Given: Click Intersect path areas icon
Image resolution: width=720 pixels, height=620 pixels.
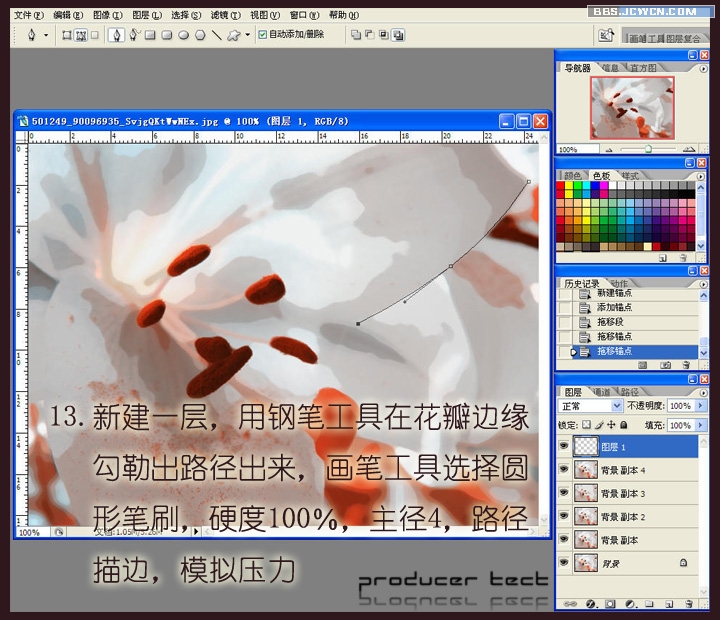Looking at the screenshot, I should 384,35.
